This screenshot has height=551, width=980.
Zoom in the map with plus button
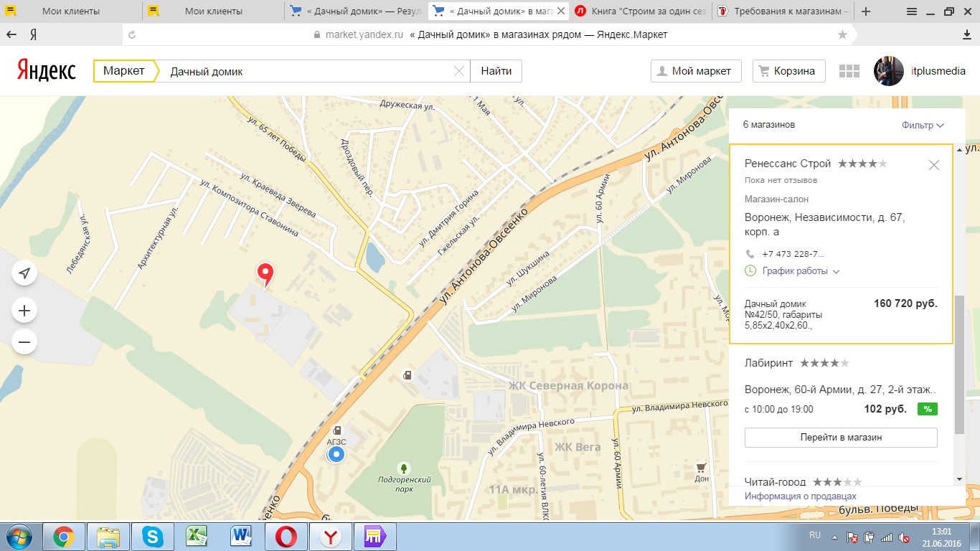(24, 311)
